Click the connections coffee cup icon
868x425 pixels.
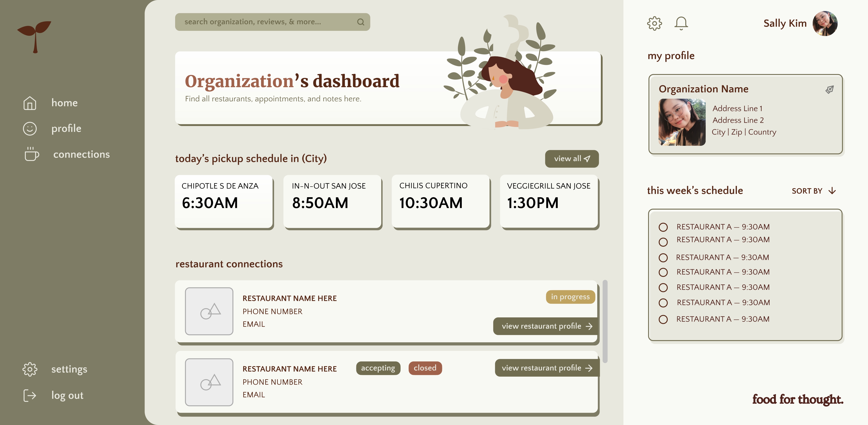coord(31,154)
